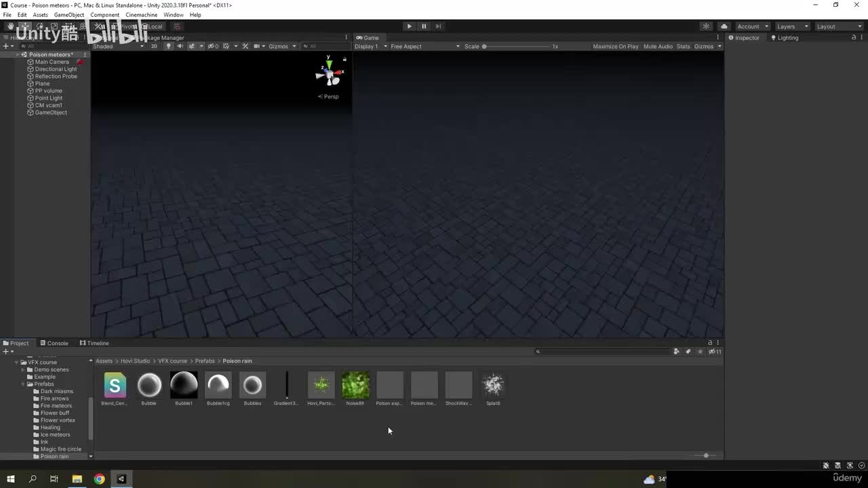
Task: Open the Assets menu
Action: 40,15
